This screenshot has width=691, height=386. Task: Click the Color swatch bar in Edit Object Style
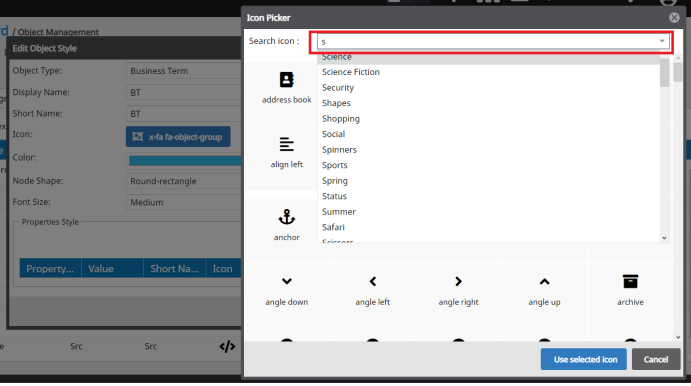[x=185, y=161]
